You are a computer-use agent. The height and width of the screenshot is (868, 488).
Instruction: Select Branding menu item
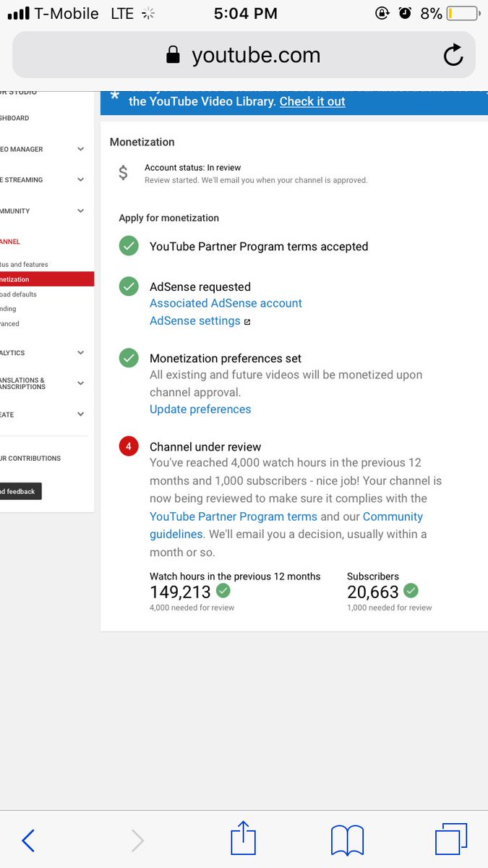(x=8, y=309)
